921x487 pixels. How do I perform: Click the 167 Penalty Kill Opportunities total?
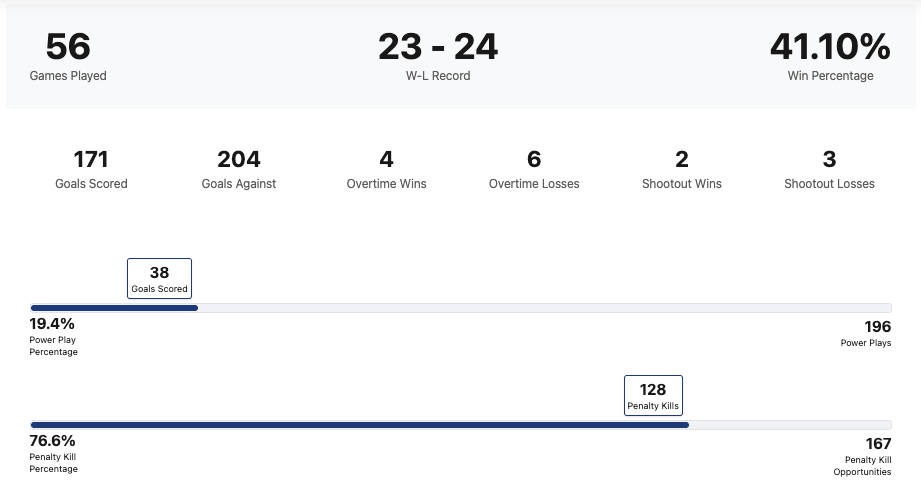click(x=877, y=444)
